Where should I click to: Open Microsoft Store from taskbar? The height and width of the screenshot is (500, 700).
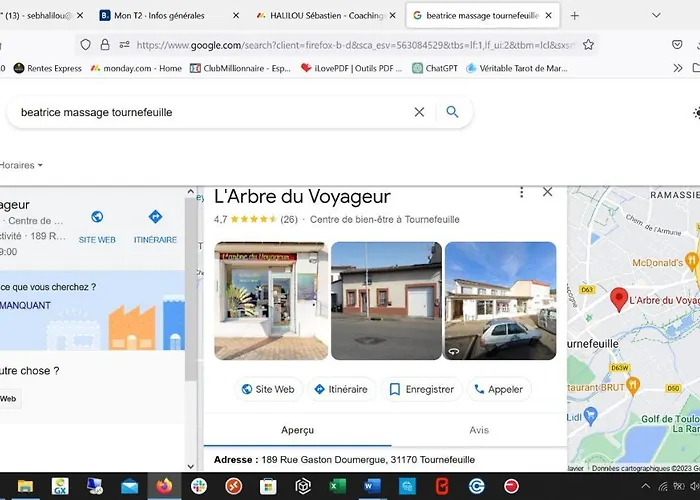(x=268, y=486)
